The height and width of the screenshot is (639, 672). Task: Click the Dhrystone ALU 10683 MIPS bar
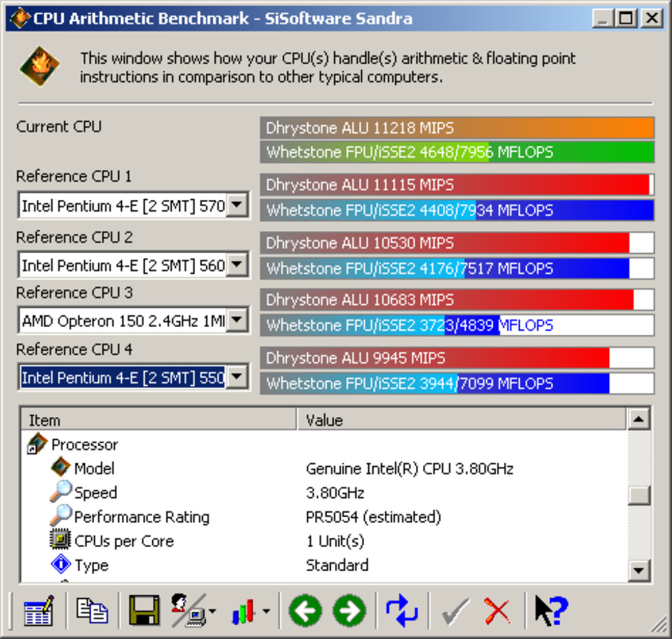(457, 299)
